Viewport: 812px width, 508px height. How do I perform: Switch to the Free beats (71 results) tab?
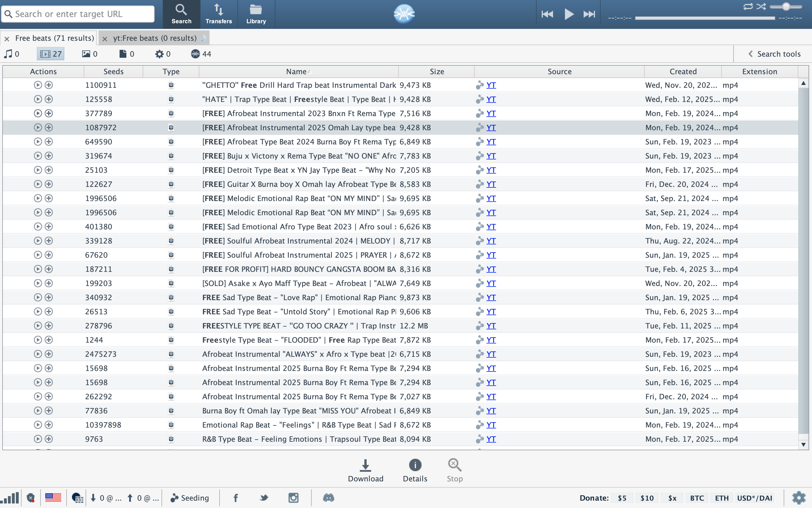(x=54, y=38)
